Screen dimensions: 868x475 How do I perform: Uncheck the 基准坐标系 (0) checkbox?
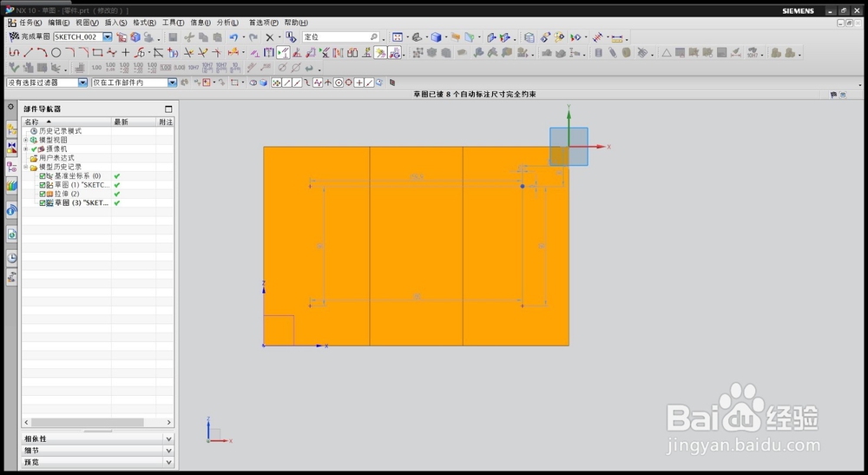pos(42,176)
